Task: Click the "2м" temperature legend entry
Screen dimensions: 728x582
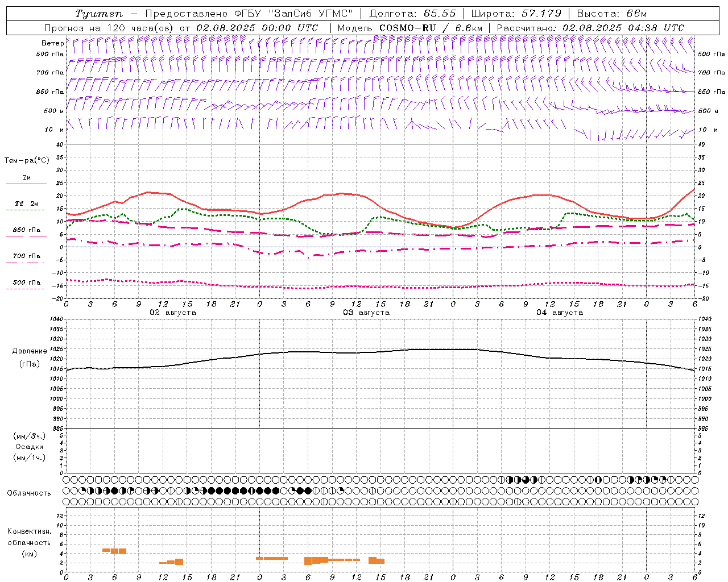Action: 27,177
